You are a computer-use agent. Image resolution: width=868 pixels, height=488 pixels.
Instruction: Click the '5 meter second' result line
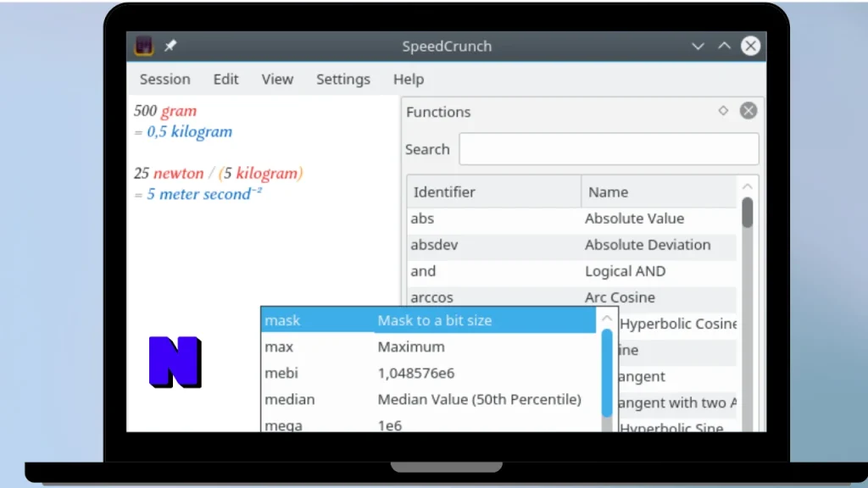click(198, 194)
